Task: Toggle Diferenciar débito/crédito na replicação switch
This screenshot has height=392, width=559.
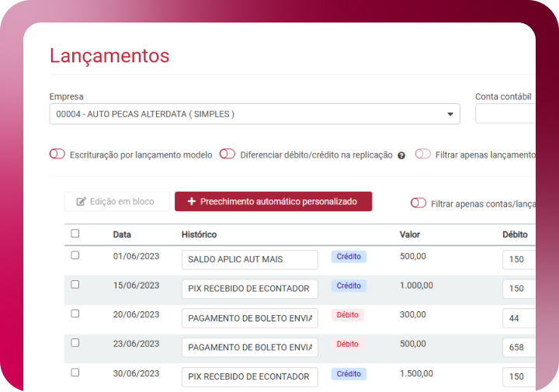Action: (x=227, y=154)
